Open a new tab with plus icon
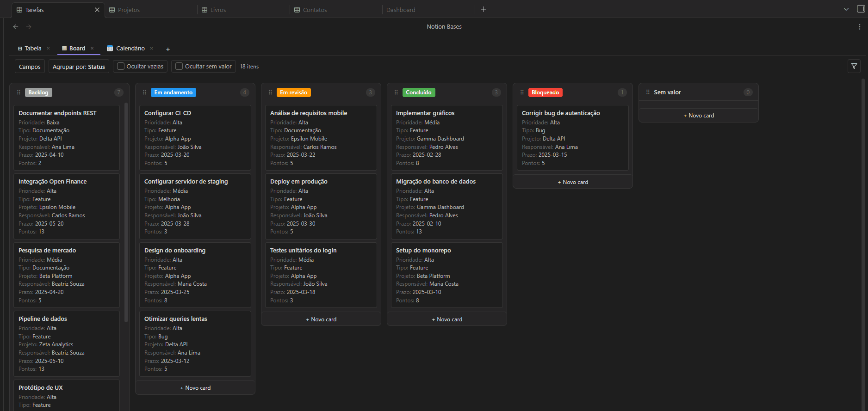Image resolution: width=868 pixels, height=411 pixels. point(484,9)
